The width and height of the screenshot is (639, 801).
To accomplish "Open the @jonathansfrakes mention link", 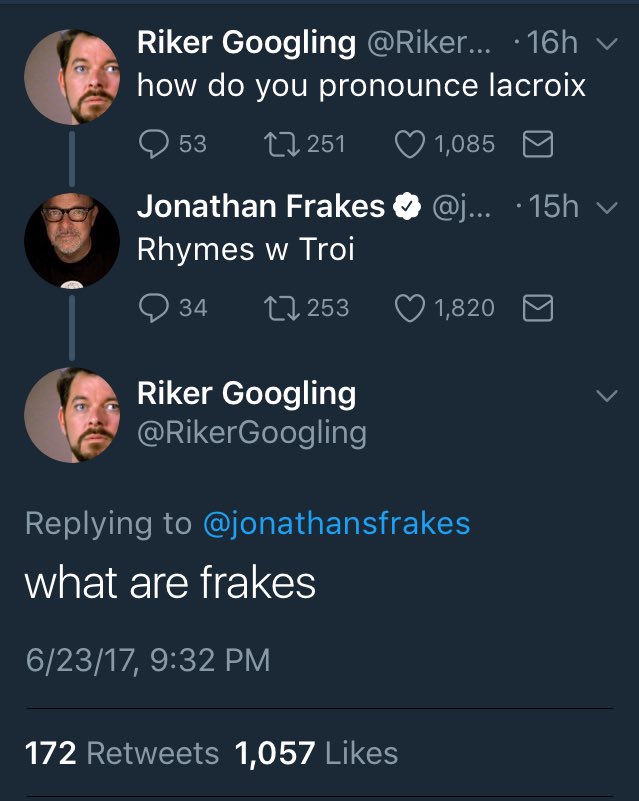I will tap(336, 524).
